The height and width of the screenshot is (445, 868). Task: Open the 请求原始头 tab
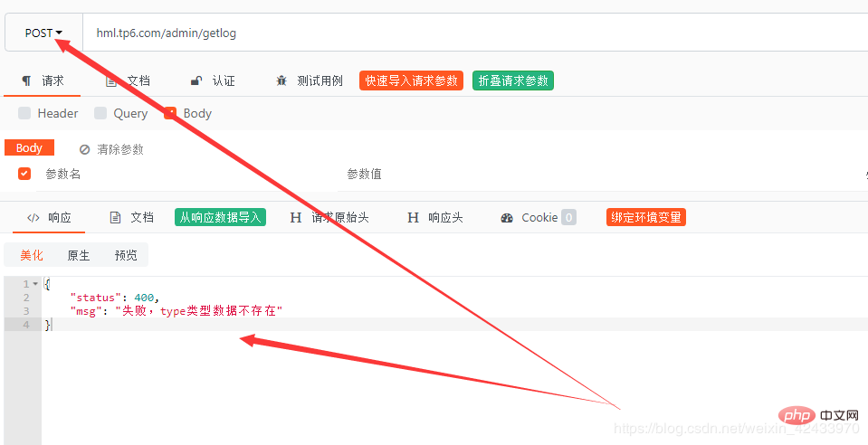[x=329, y=217]
